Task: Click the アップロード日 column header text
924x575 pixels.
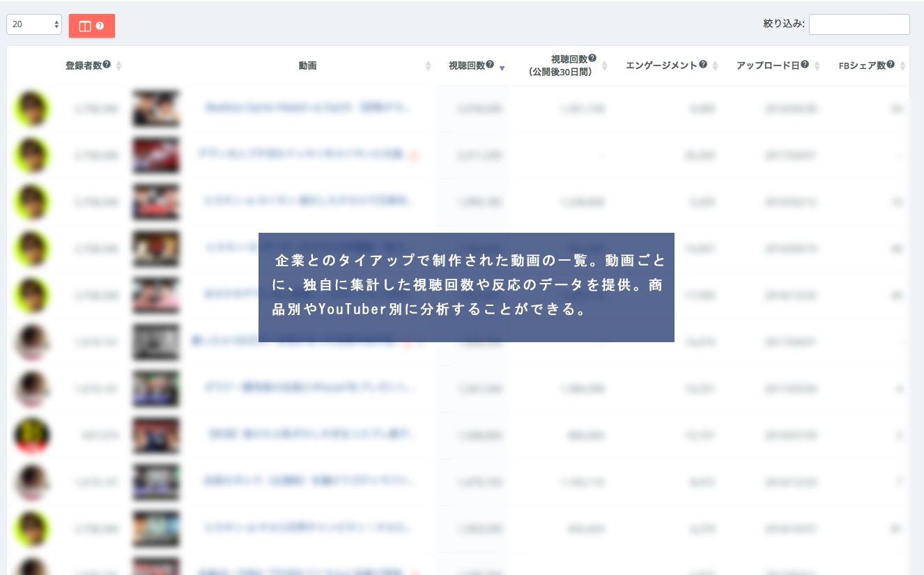Action: (768, 66)
